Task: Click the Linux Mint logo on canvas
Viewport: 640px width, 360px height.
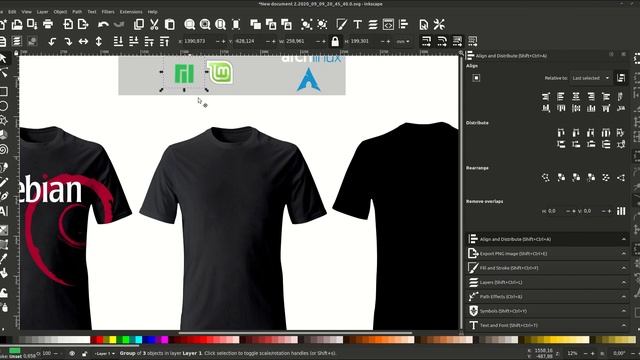Action: point(220,72)
